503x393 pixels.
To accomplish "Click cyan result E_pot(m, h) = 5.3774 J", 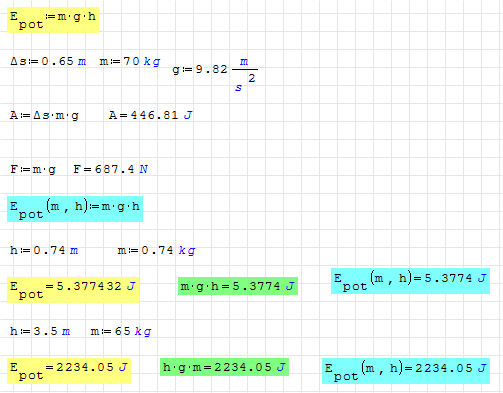I will [410, 281].
